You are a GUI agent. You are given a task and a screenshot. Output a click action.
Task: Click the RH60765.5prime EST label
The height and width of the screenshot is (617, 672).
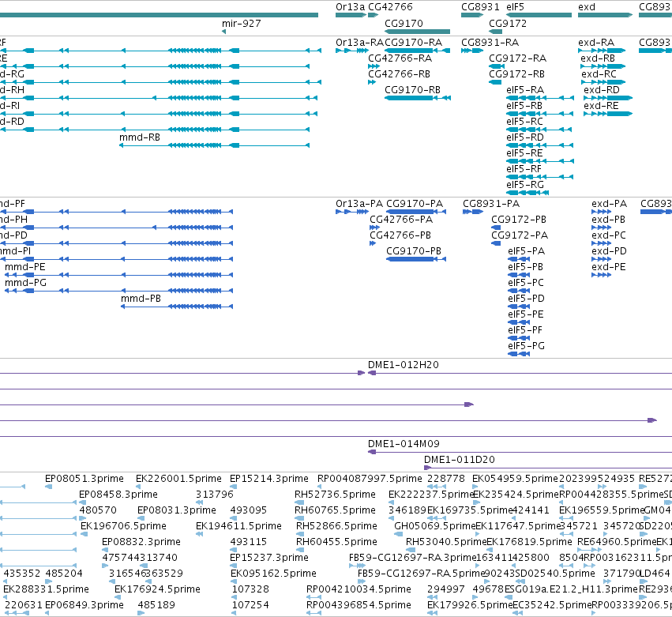(x=335, y=510)
